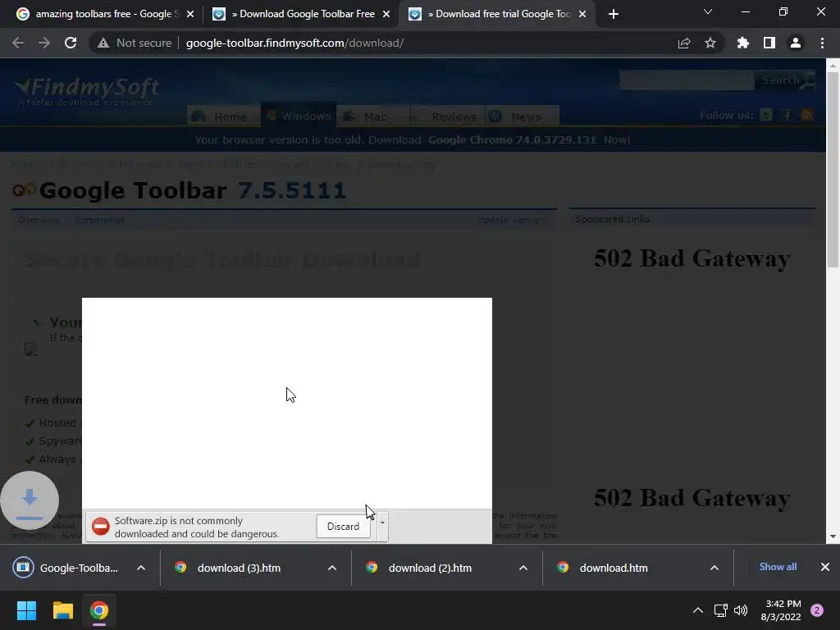Click the browser Forward arrow
This screenshot has height=630, width=840.
coord(44,43)
